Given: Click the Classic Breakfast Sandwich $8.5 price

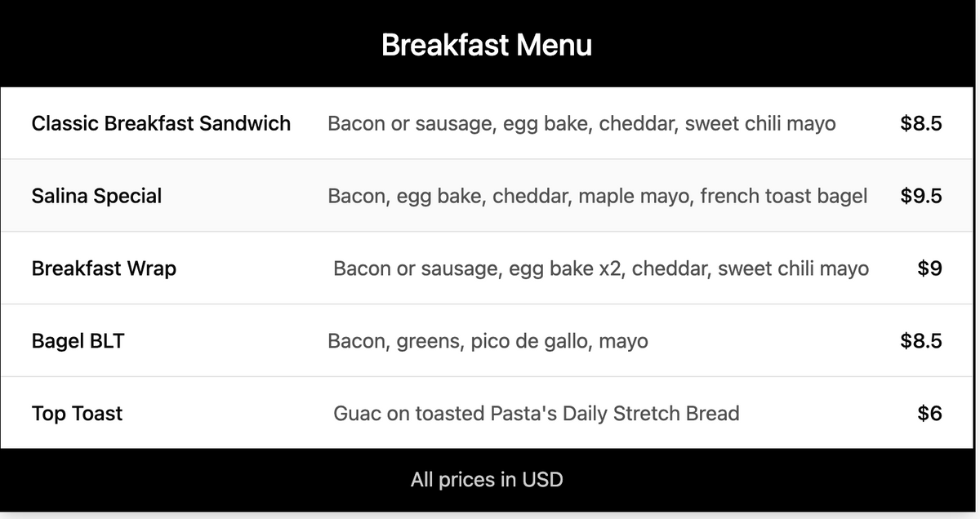Looking at the screenshot, I should pyautogui.click(x=921, y=123).
